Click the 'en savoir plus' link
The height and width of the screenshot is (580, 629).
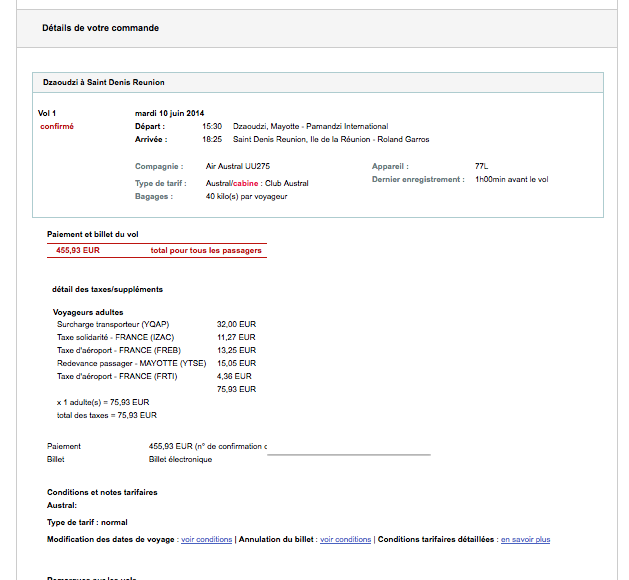click(x=525, y=540)
